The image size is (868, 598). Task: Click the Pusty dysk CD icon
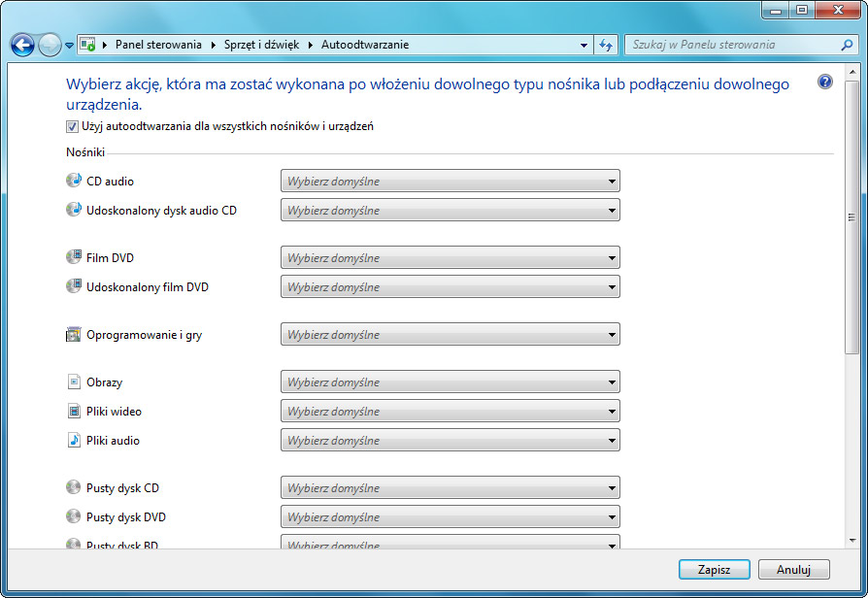pos(74,488)
